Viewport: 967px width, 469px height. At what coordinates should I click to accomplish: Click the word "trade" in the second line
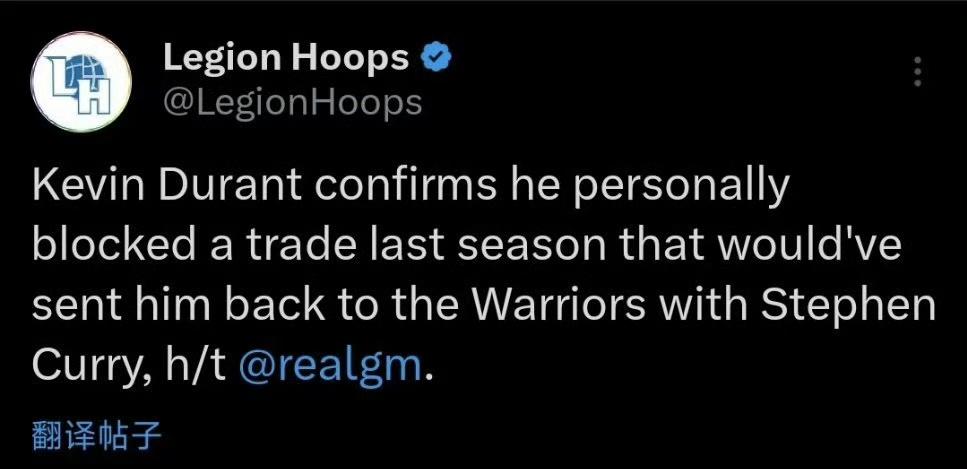click(x=303, y=247)
